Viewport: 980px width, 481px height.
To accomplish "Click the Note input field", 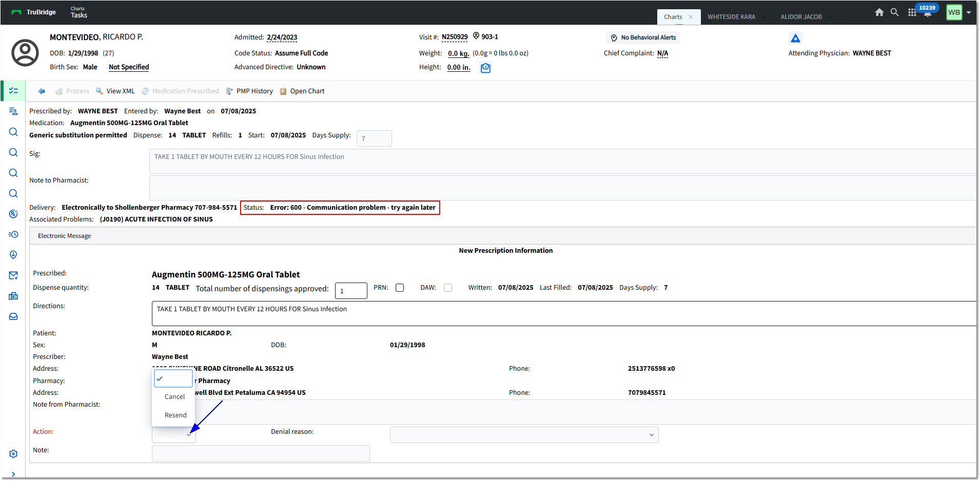I will point(261,453).
